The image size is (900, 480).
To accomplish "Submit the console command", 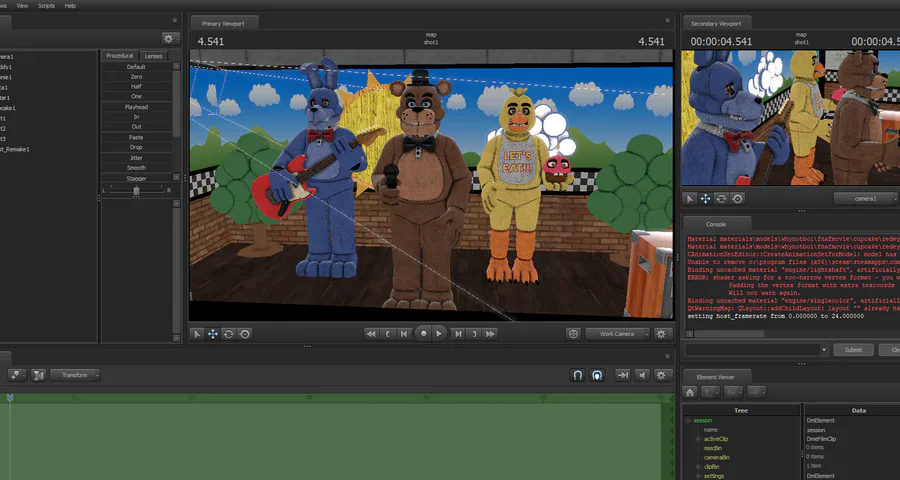I will click(x=853, y=350).
